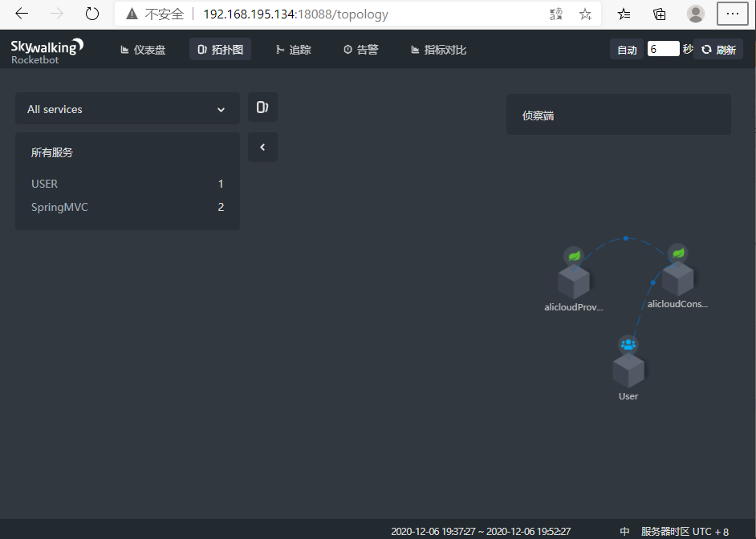Image resolution: width=756 pixels, height=539 pixels.
Task: Click the topology view switch icon beside service selector
Action: 262,105
